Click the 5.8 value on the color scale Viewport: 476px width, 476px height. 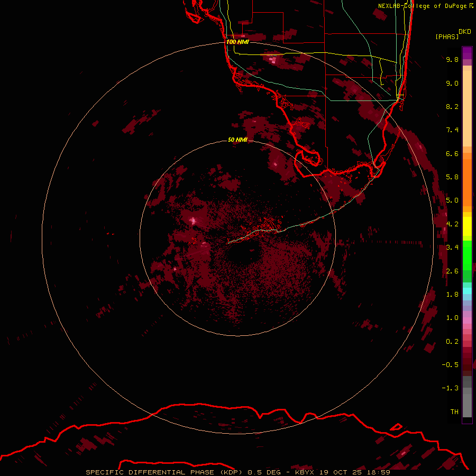(452, 177)
